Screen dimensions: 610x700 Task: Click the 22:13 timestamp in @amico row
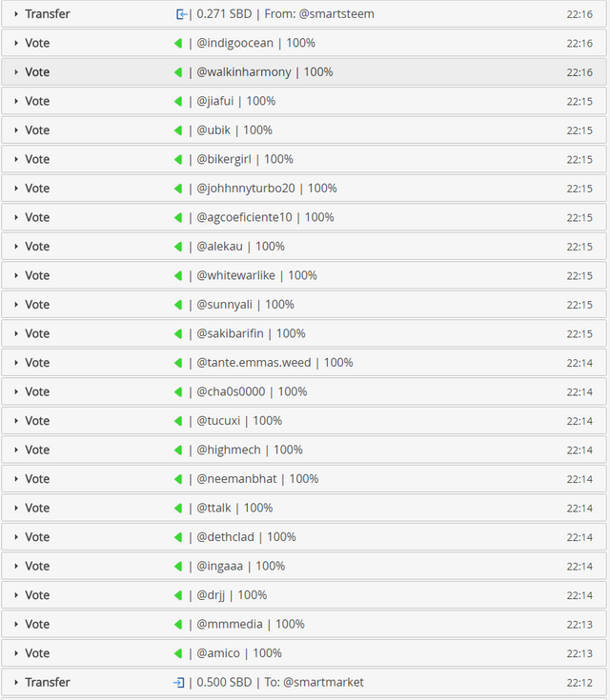(x=579, y=653)
